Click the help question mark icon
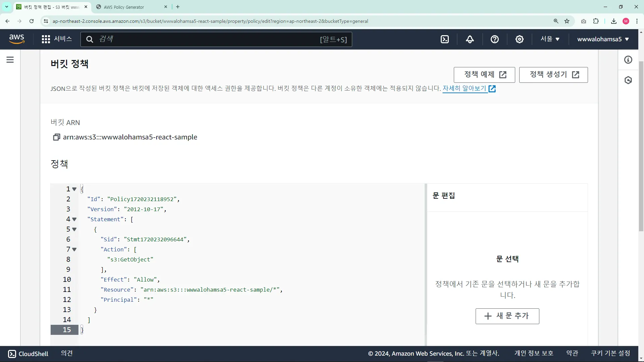The image size is (644, 362). (494, 39)
